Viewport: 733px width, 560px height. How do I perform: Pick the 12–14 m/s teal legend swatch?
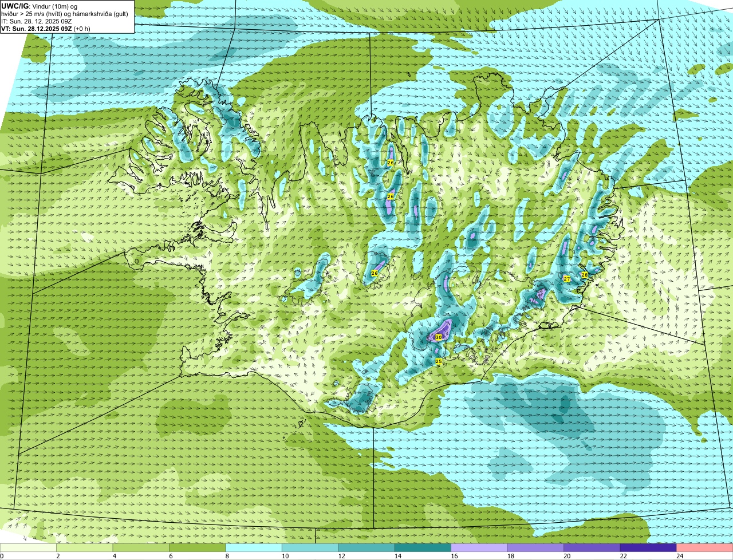(366, 547)
